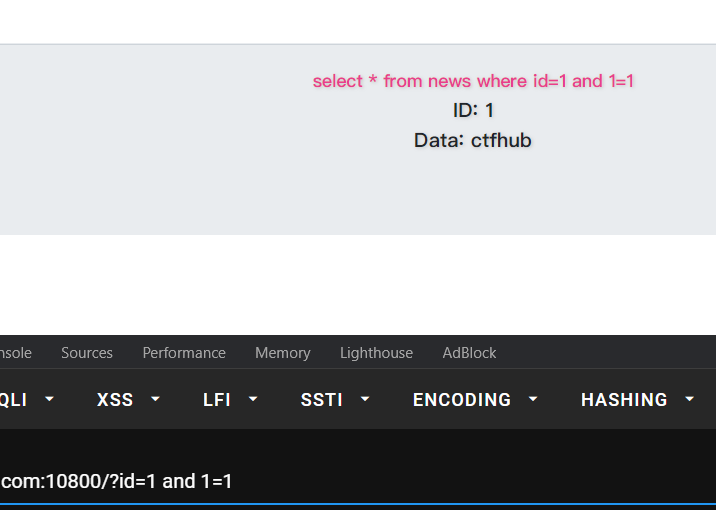
Task: Open the SSTI dropdown arrow
Action: click(365, 399)
